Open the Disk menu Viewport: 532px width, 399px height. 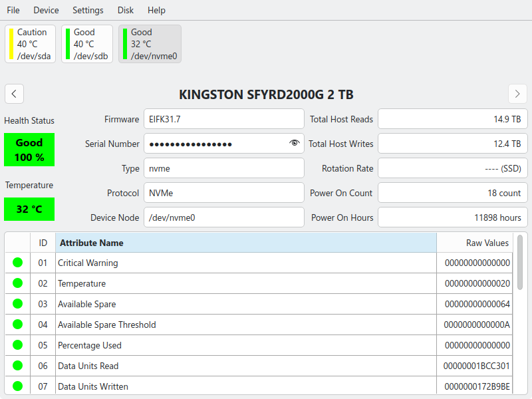(125, 10)
